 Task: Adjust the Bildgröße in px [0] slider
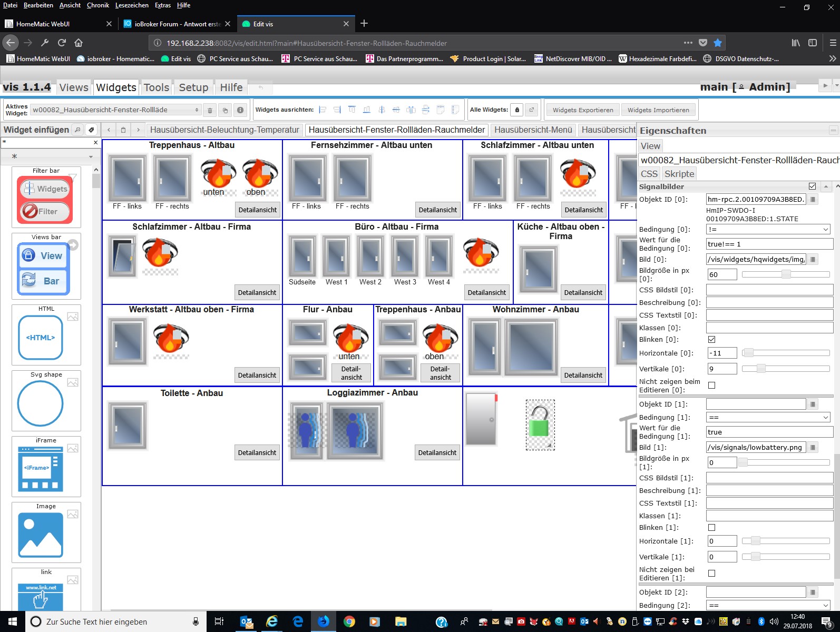pyautogui.click(x=786, y=274)
